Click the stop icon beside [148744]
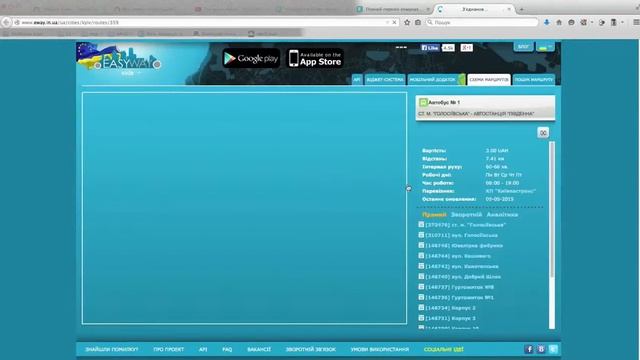640x360 pixels. [421, 256]
